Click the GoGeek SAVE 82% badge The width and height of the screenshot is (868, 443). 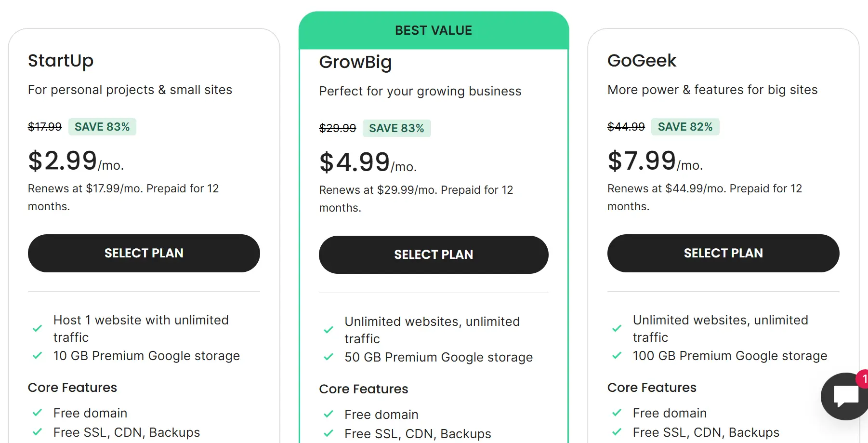(685, 127)
